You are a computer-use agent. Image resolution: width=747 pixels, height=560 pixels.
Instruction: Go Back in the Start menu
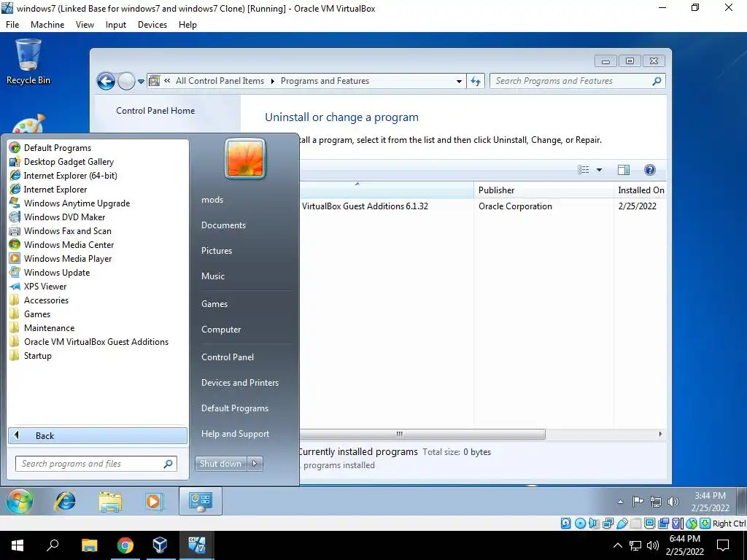(98, 436)
